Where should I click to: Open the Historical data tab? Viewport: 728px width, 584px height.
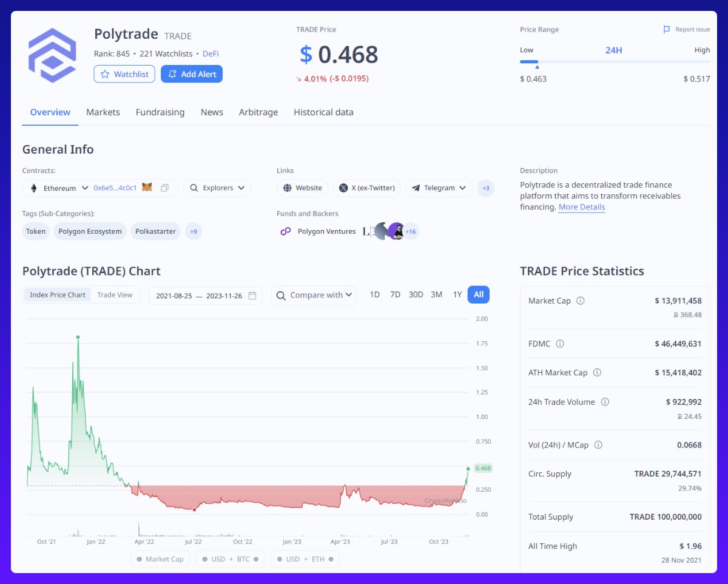[323, 112]
